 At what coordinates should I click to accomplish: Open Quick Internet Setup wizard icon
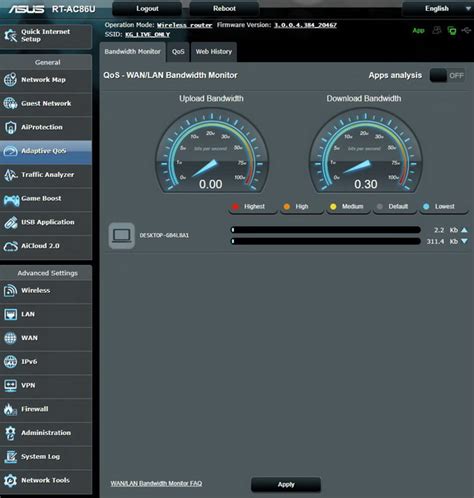(x=10, y=35)
